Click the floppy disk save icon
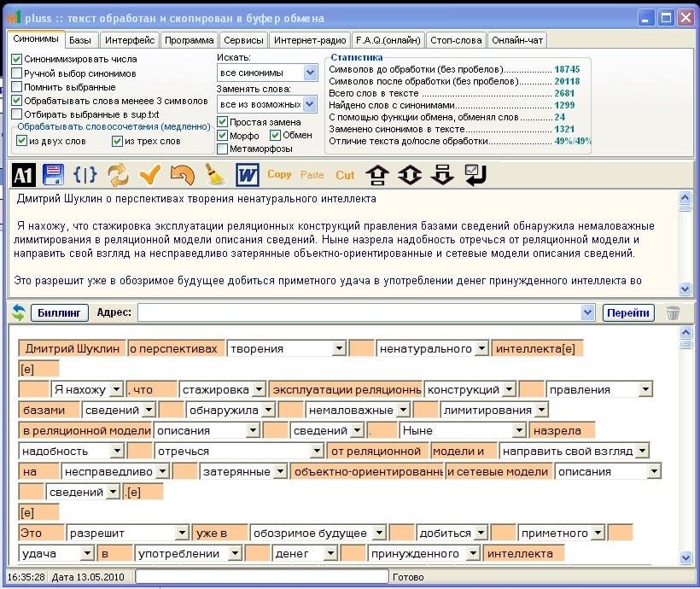700x589 pixels. (x=54, y=176)
